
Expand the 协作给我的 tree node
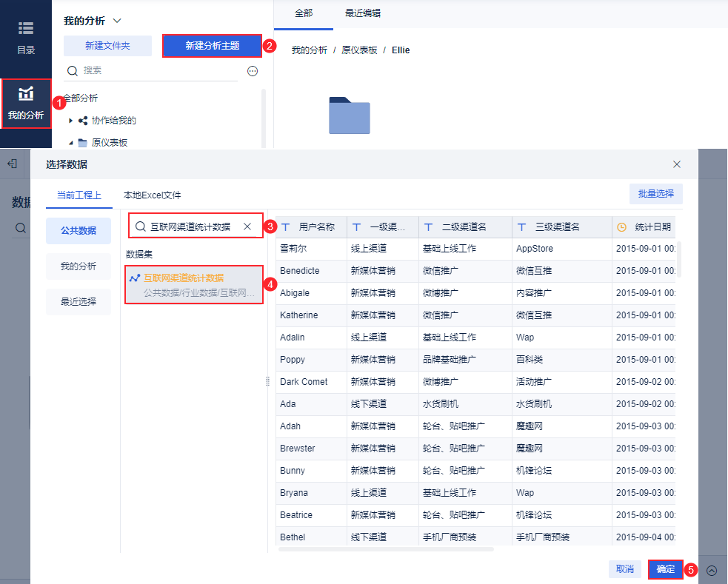pos(70,121)
